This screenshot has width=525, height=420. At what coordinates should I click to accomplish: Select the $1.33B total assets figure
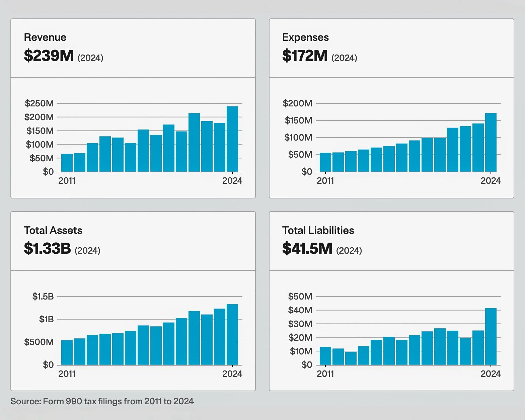click(x=48, y=248)
